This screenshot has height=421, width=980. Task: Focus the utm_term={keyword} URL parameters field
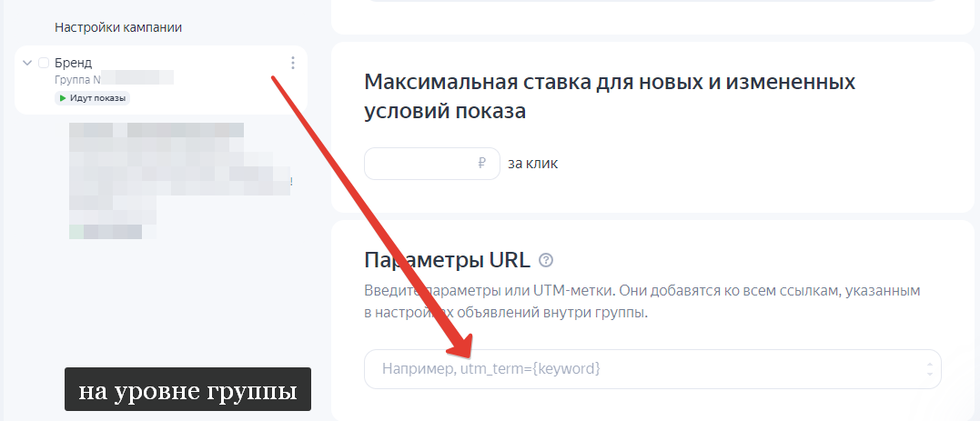[652, 369]
